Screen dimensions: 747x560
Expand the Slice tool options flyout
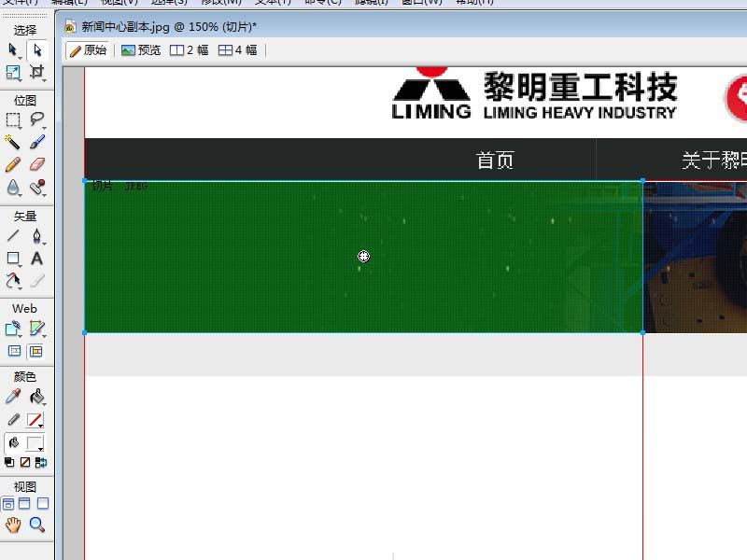[x=42, y=333]
